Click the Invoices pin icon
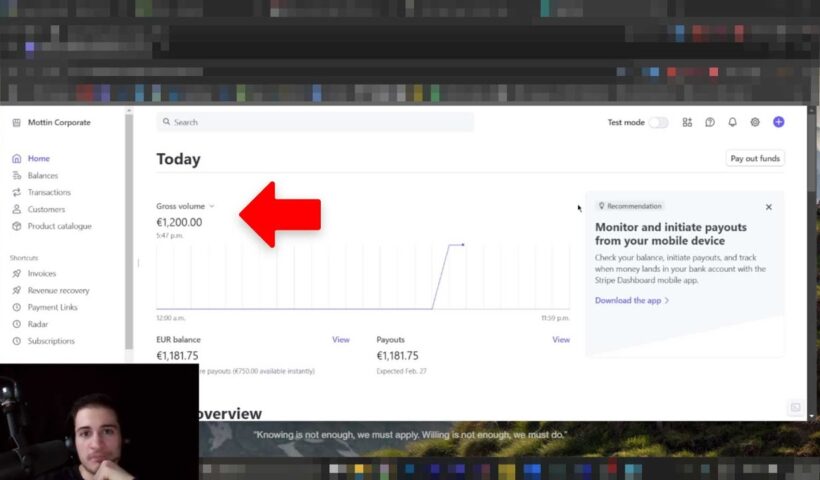Screen dimensions: 820x480 coord(17,273)
